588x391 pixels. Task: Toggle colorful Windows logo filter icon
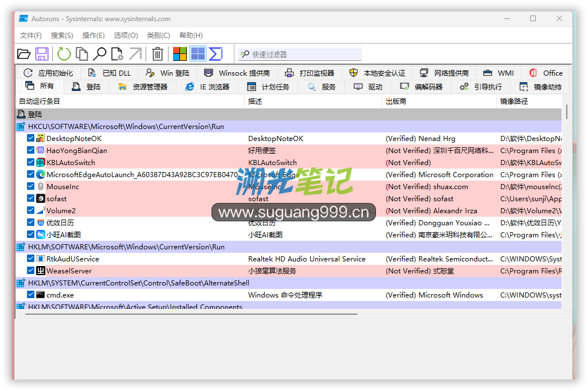click(x=179, y=54)
